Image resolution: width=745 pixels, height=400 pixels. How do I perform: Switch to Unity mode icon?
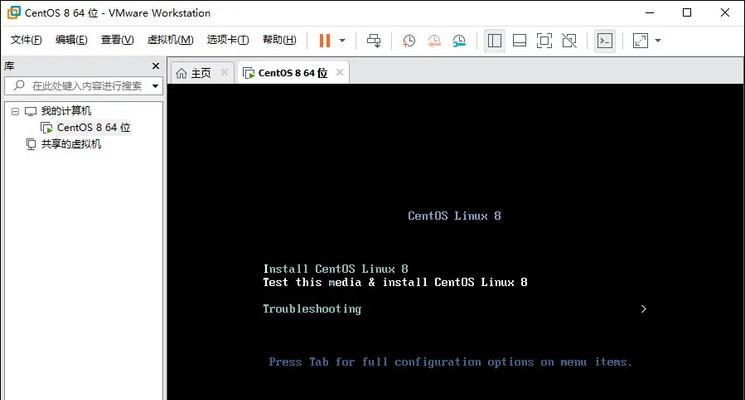pyautogui.click(x=569, y=40)
